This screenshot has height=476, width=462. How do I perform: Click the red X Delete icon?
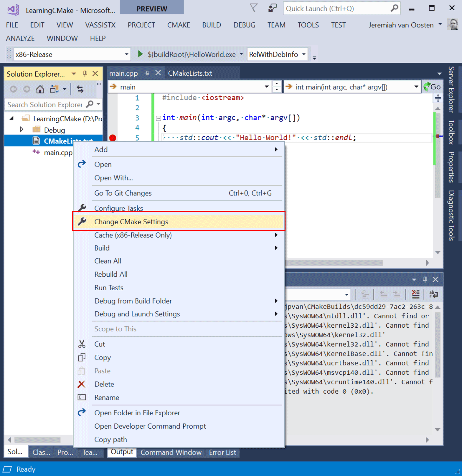click(82, 384)
